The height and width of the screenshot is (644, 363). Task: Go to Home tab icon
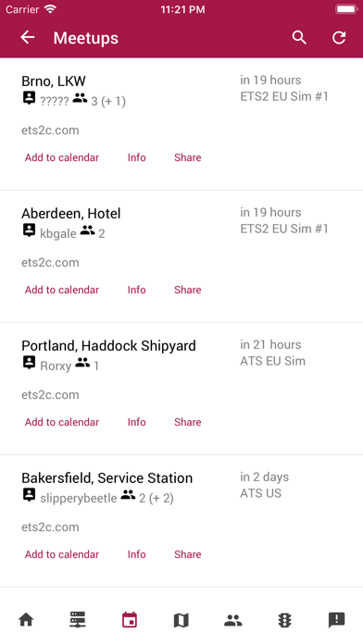point(26,619)
